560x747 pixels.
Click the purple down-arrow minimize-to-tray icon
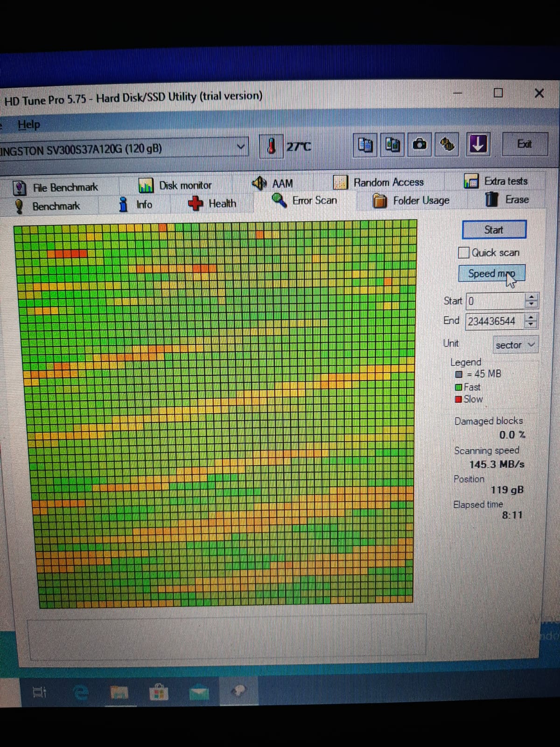(x=477, y=144)
